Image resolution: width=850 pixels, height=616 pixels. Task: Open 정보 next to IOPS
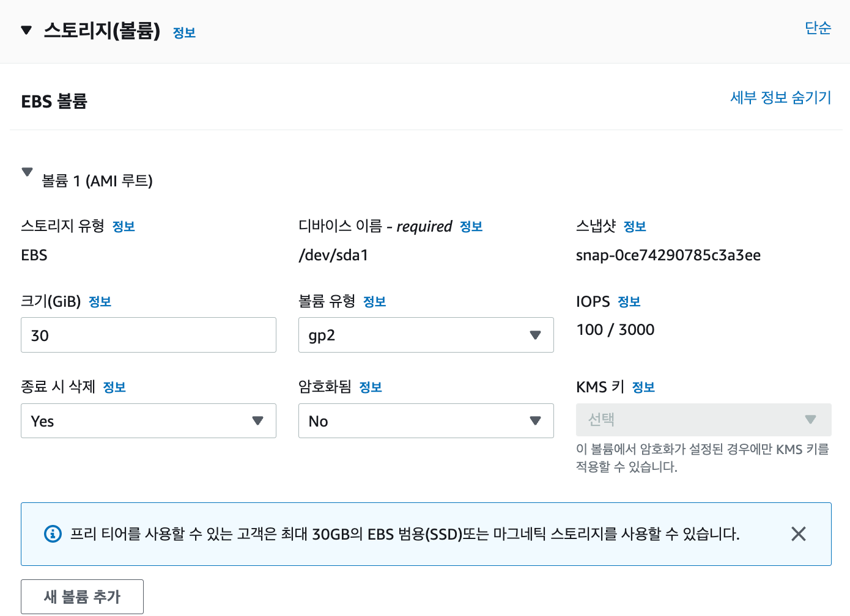629,301
